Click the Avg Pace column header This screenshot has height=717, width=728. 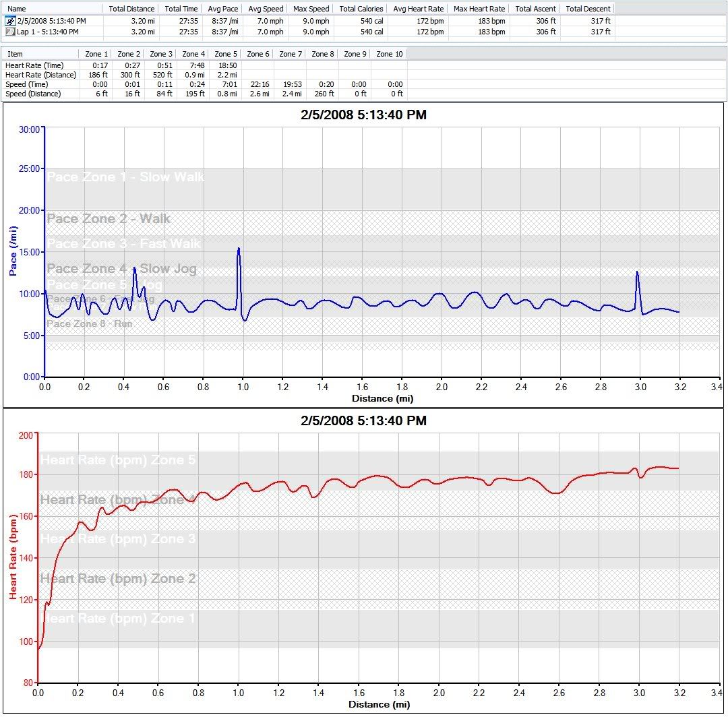pyautogui.click(x=222, y=9)
